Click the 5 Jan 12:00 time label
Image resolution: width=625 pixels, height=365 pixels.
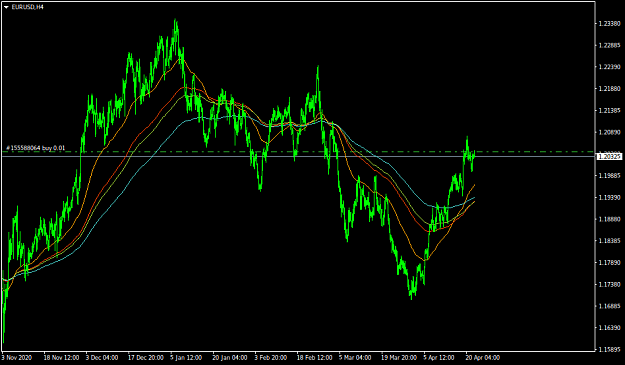[x=186, y=358]
